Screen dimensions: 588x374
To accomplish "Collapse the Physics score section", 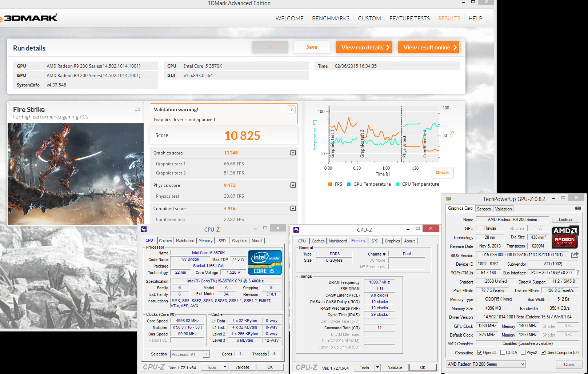I will coord(293,185).
